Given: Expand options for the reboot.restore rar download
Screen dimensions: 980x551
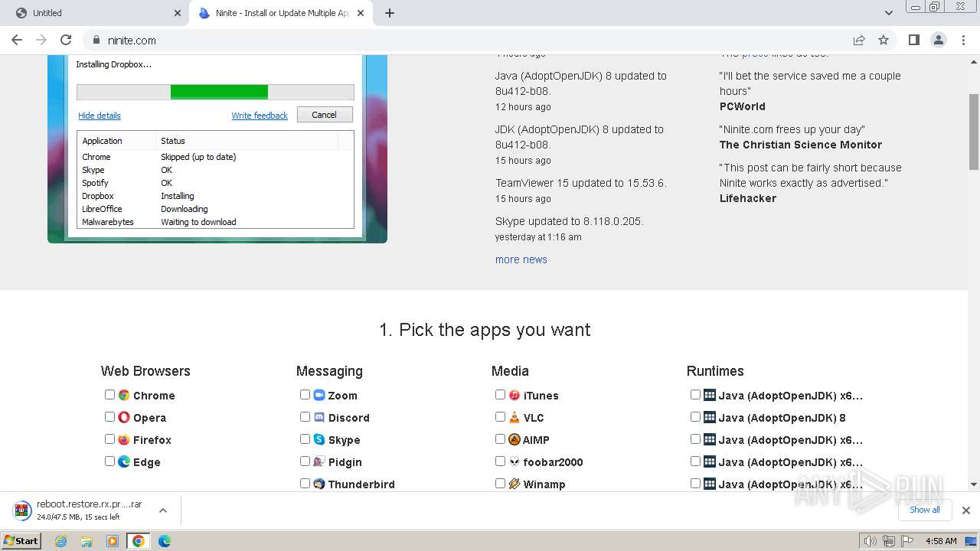Looking at the screenshot, I should pos(162,510).
